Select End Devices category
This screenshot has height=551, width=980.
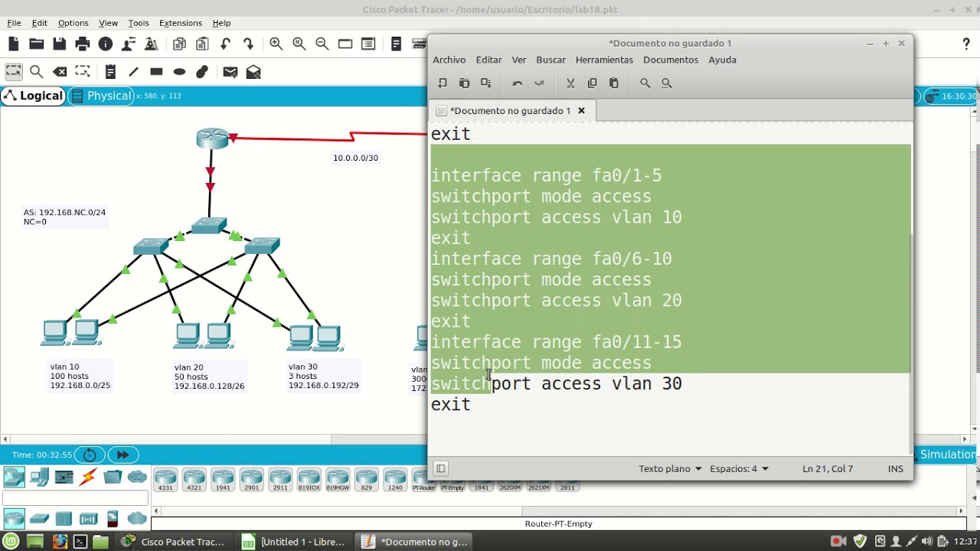pos(38,478)
